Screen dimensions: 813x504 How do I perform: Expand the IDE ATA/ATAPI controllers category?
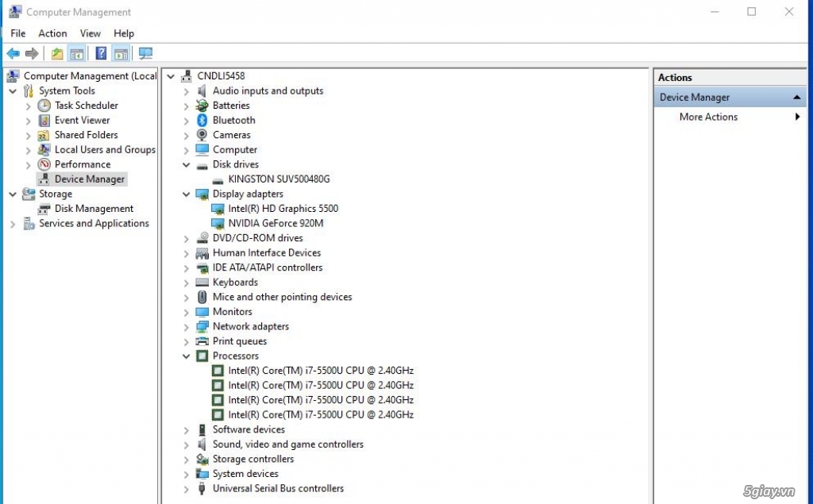tap(186, 268)
